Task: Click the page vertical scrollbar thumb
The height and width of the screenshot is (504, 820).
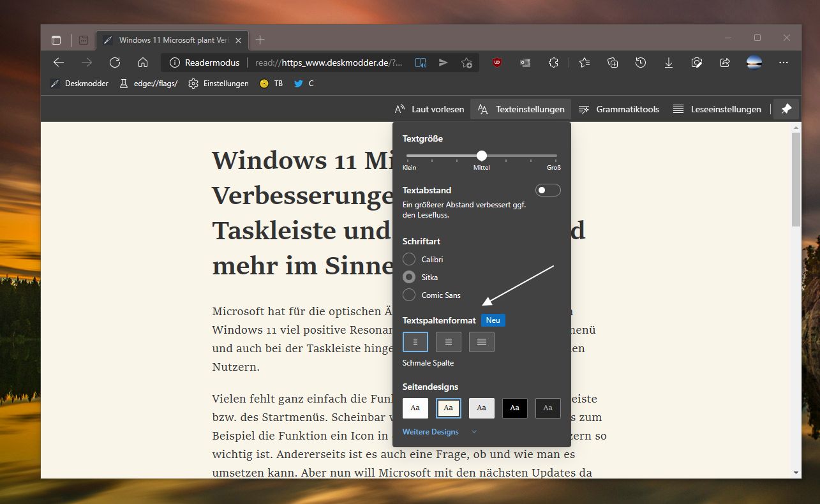Action: 796,180
